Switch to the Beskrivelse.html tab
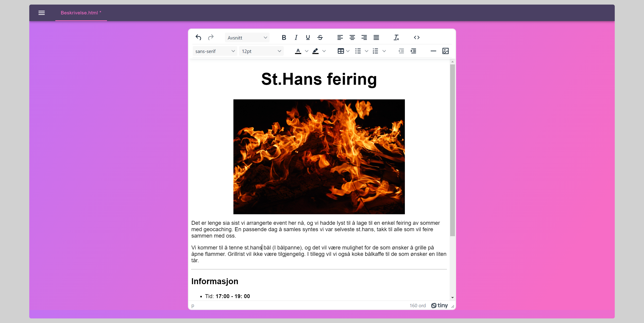644x323 pixels. point(81,13)
